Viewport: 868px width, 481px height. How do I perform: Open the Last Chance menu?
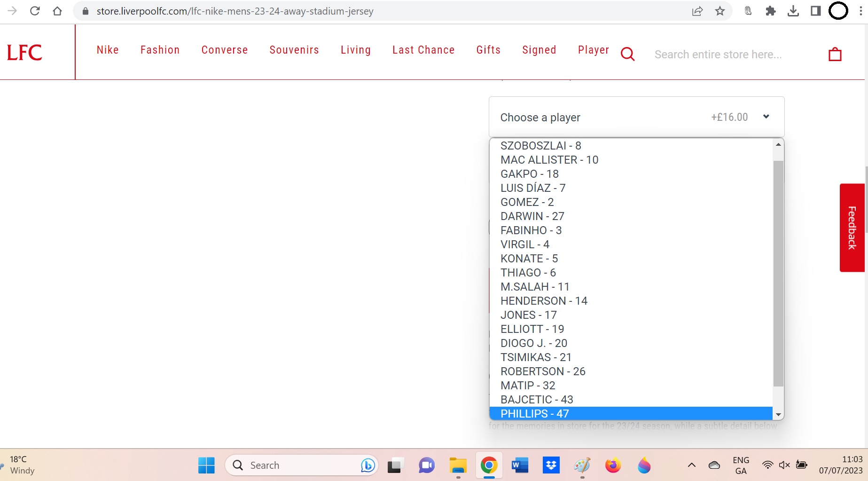(x=423, y=50)
